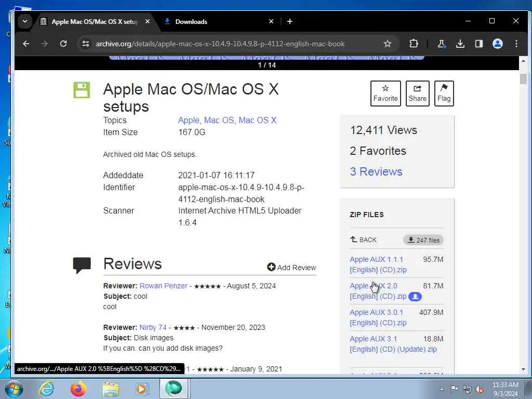
Task: Launch Firefox from taskbar
Action: tap(78, 389)
